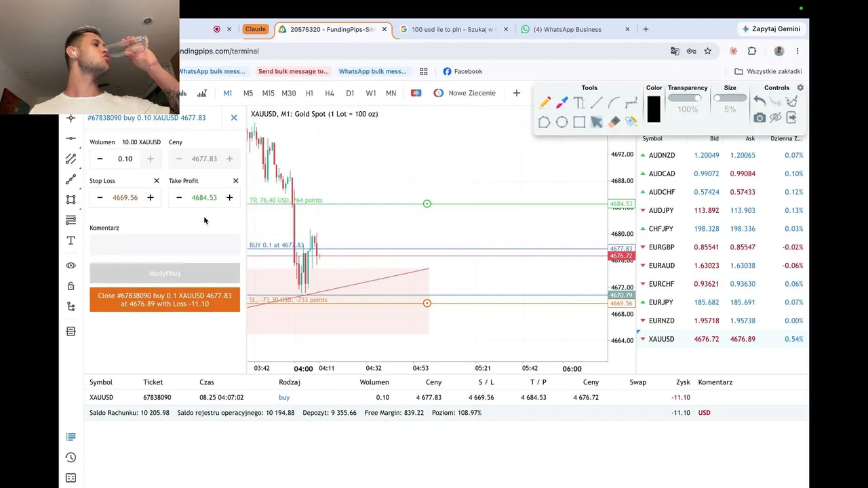
Task: Select the rectangle shapes tool in sidebar
Action: point(71,200)
